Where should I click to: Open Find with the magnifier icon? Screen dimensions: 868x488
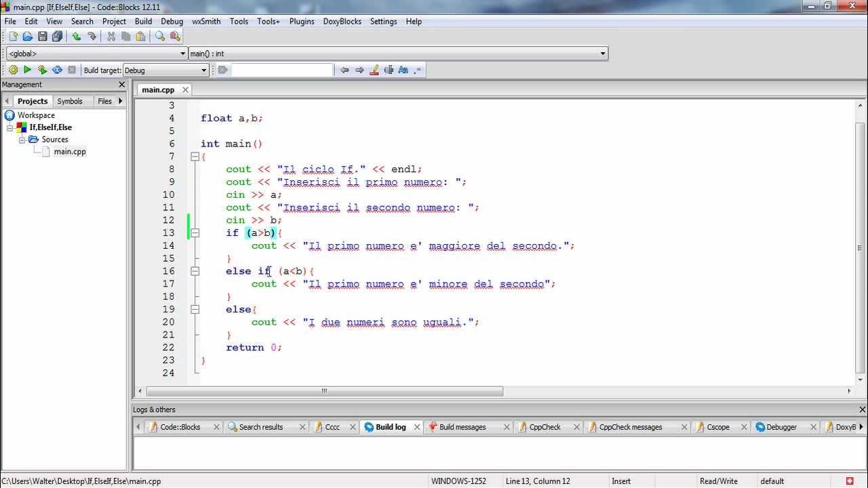(160, 37)
